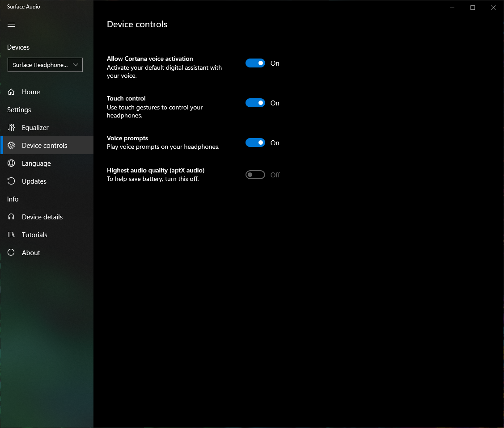Click the Device details headphones icon
This screenshot has height=428, width=504.
pyautogui.click(x=12, y=217)
